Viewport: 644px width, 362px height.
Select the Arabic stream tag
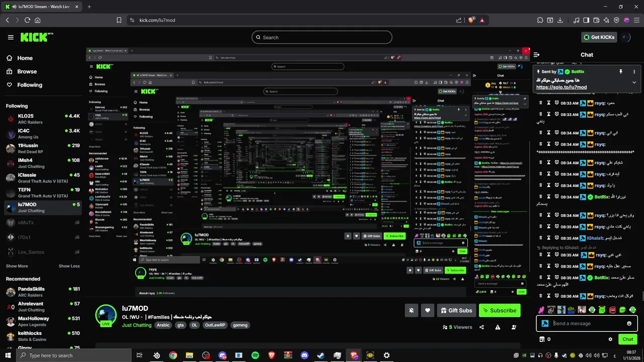click(x=163, y=325)
